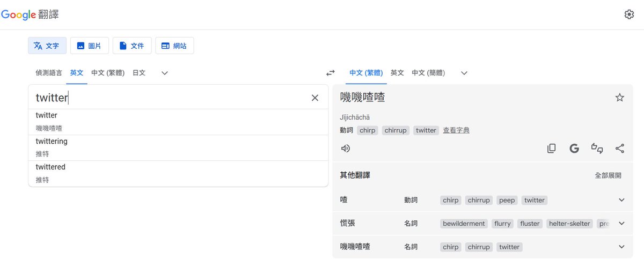The width and height of the screenshot is (644, 259).
Task: Click 'peep' chip in 喳 row
Action: [507, 200]
